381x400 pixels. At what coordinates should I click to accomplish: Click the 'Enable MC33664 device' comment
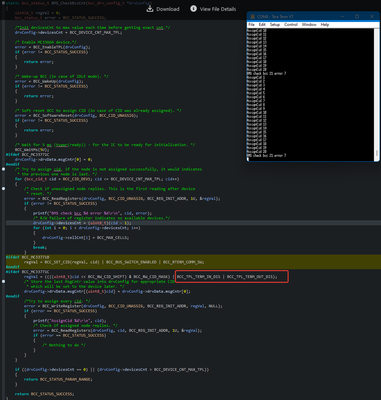point(46,42)
